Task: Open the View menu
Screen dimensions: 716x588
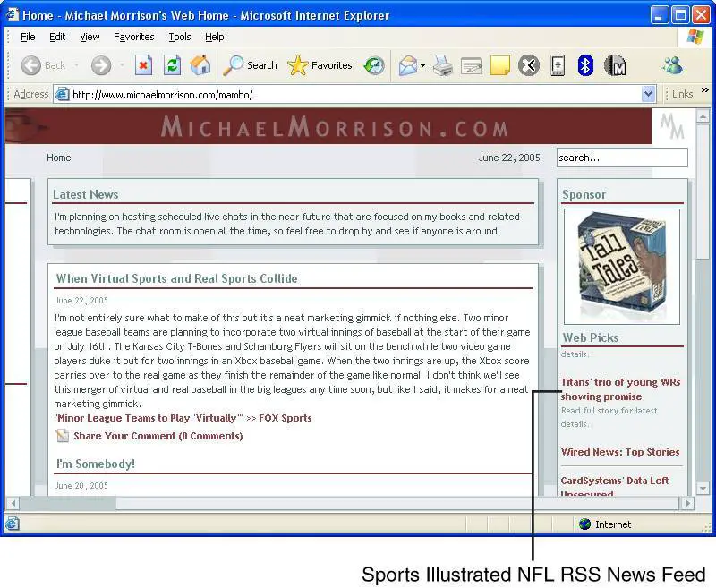Action: tap(89, 37)
